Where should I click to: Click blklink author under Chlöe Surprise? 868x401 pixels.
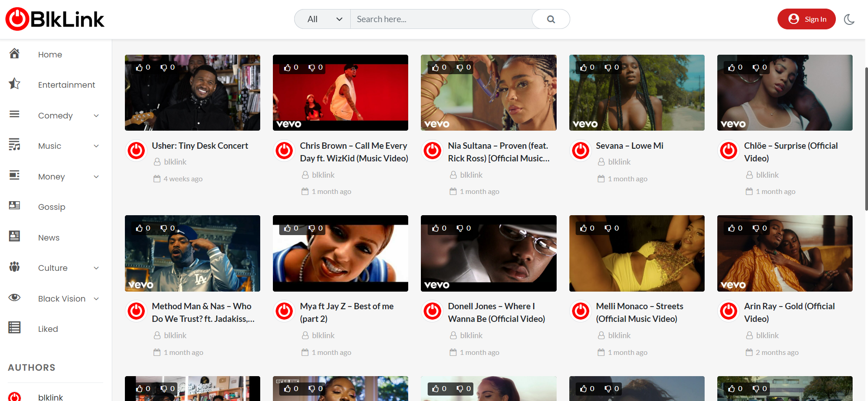pyautogui.click(x=767, y=175)
